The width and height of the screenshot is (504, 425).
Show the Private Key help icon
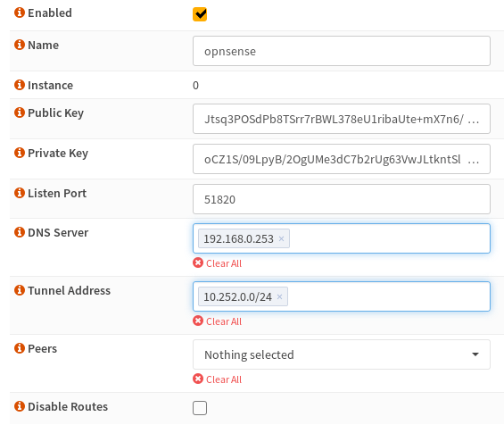click(x=20, y=153)
